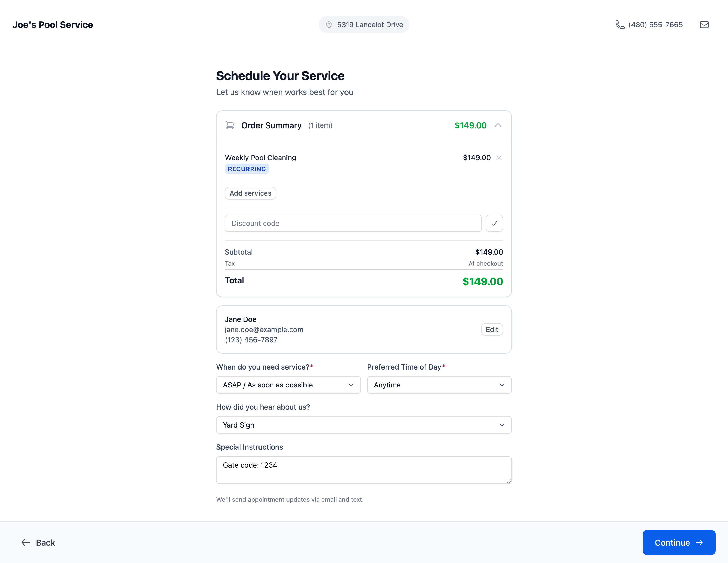Image resolution: width=728 pixels, height=563 pixels.
Task: Click the back arrow icon at bottom left
Action: 25,542
